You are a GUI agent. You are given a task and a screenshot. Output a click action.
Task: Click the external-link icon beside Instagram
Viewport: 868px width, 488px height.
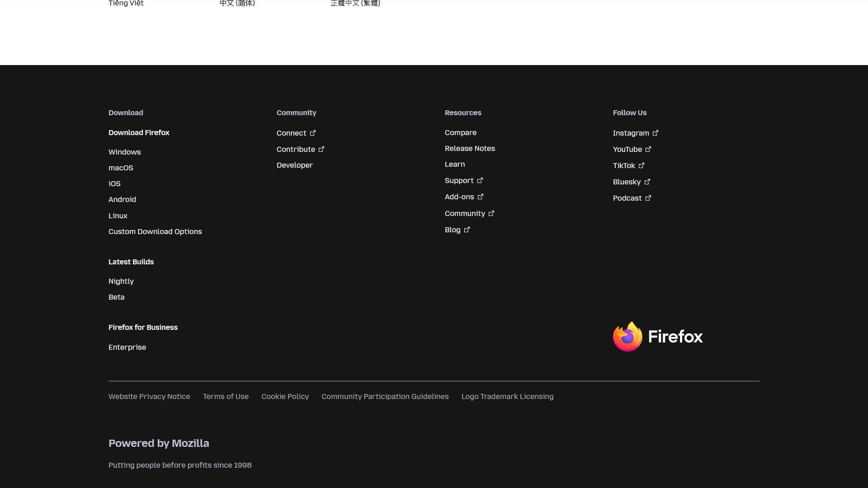click(x=656, y=133)
